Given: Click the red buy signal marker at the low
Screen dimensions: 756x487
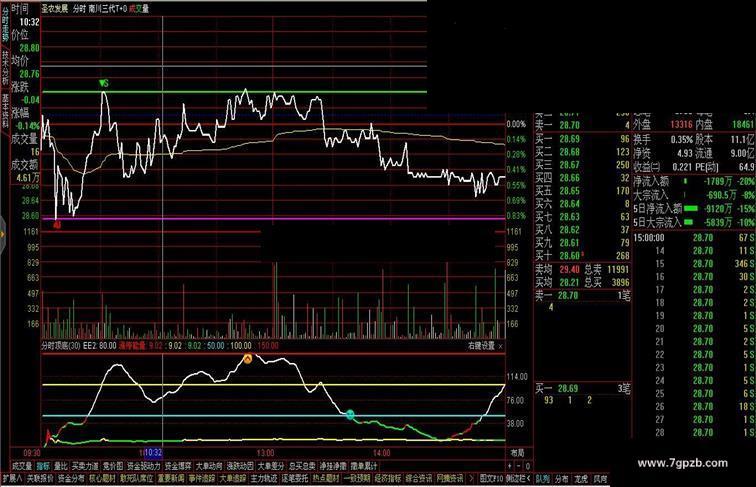Looking at the screenshot, I should tap(57, 224).
